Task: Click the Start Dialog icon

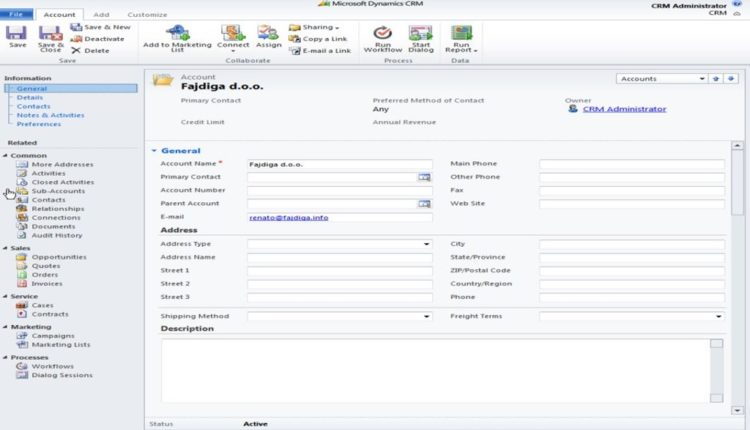Action: point(421,35)
